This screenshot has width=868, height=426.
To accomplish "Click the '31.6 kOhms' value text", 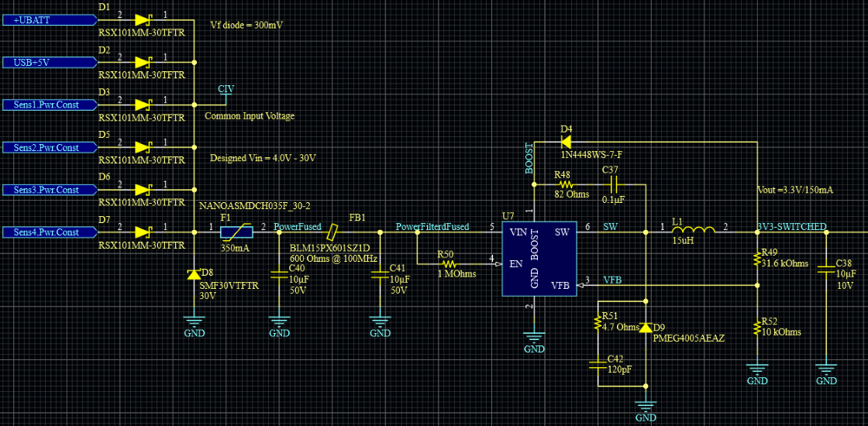I will (x=785, y=263).
